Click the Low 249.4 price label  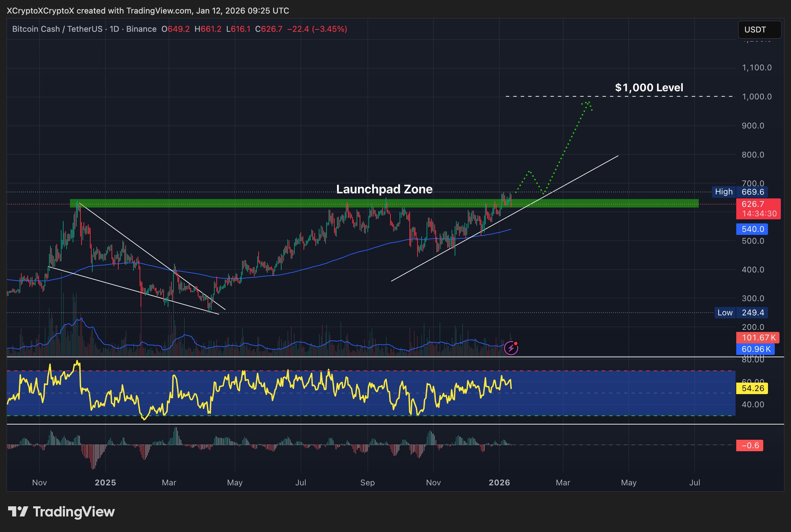click(741, 313)
